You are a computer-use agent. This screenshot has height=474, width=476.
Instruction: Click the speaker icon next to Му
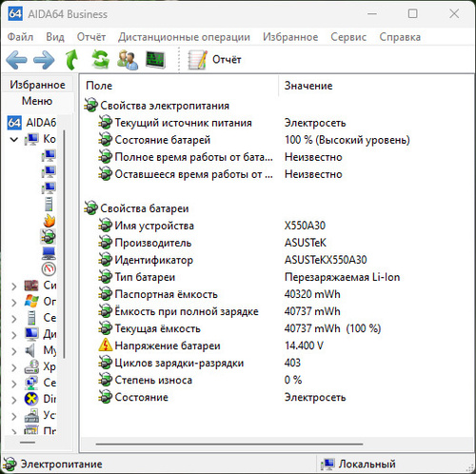click(x=30, y=350)
